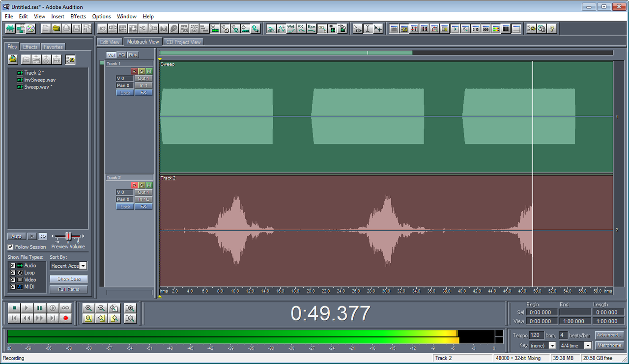Switch to Edit Waveform view toolbar icon

click(10, 28)
